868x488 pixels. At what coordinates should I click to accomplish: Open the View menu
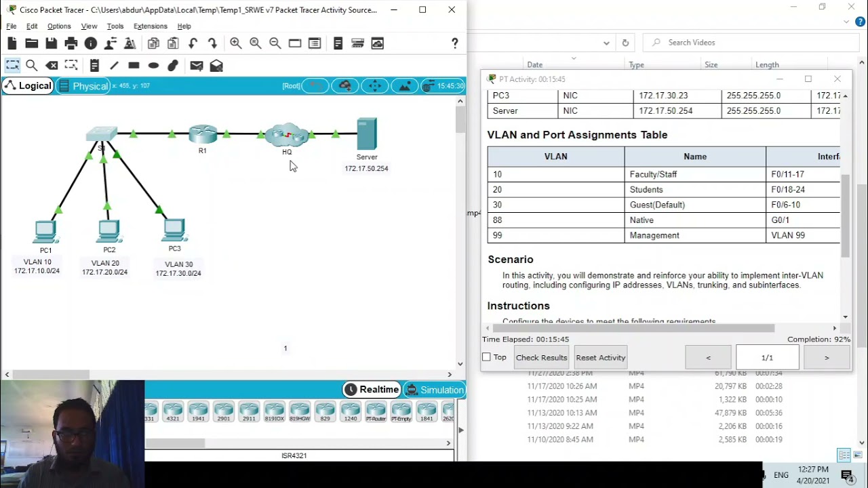pos(89,26)
